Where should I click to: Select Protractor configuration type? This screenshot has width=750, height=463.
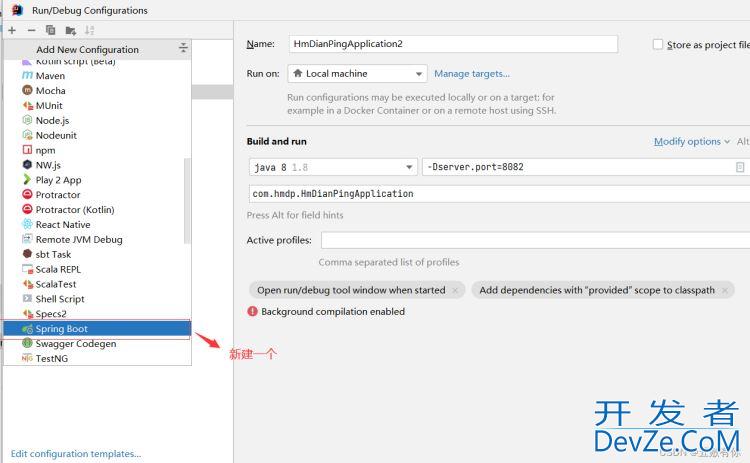(97, 195)
